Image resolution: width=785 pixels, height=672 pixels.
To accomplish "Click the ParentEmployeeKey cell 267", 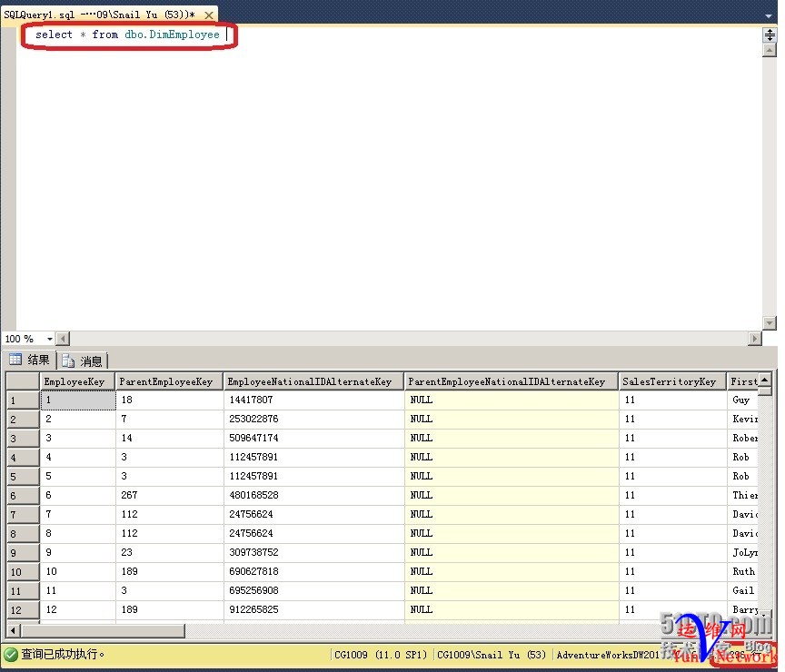I will point(169,495).
